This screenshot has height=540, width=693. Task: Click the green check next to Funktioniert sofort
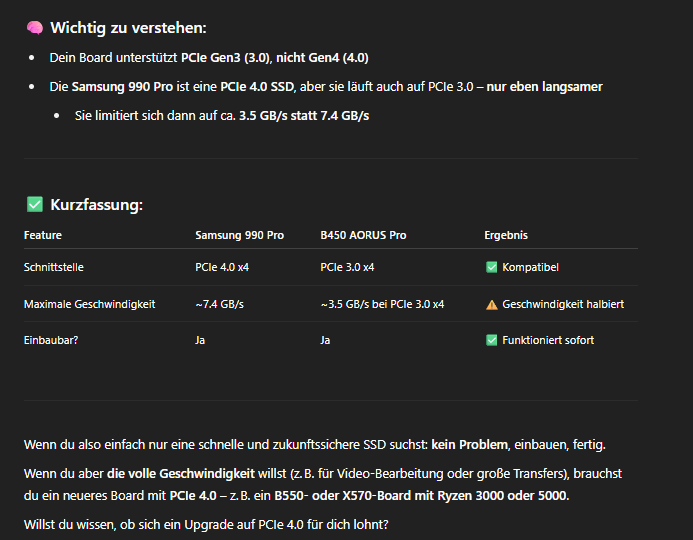coord(491,340)
